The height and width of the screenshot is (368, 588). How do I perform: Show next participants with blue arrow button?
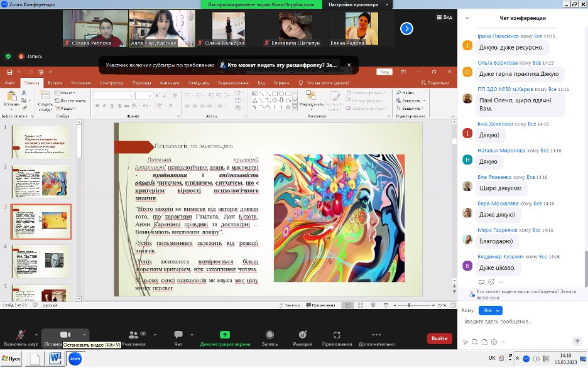coord(406,28)
